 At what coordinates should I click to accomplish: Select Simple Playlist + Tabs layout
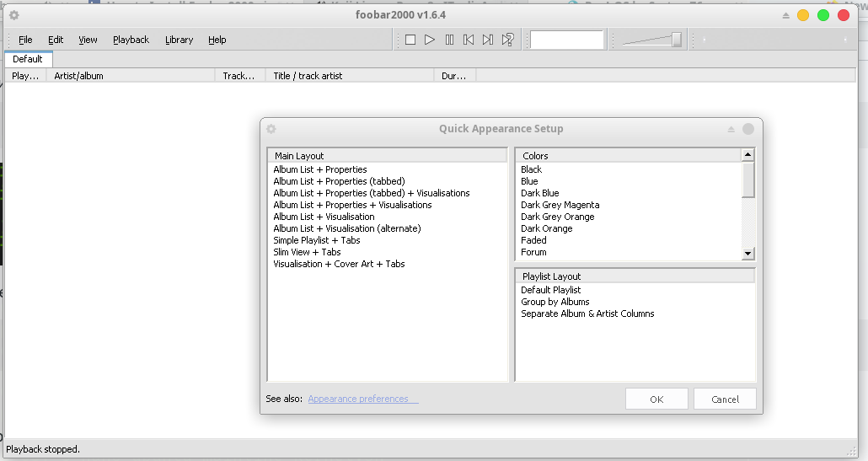coord(317,240)
